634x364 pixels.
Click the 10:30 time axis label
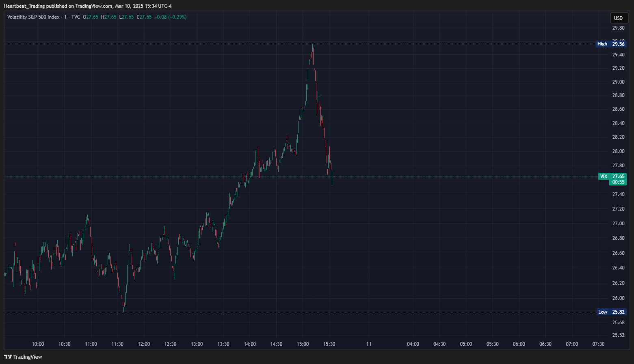(64, 344)
